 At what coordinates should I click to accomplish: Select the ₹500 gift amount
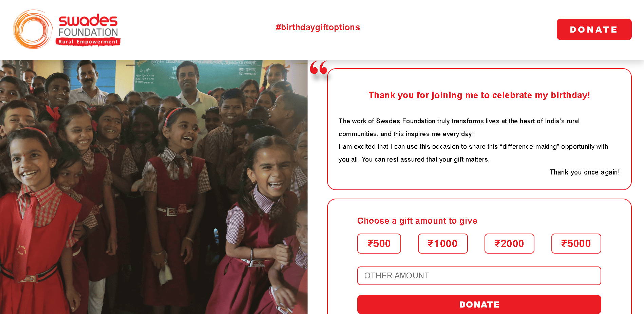379,243
